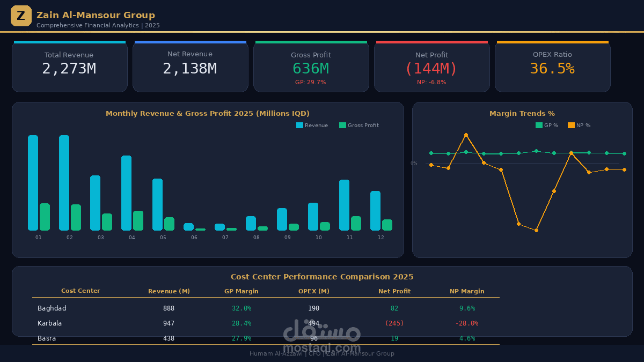Select the Net Profit KPI card
The height and width of the screenshot is (362, 644).
[x=431, y=66]
